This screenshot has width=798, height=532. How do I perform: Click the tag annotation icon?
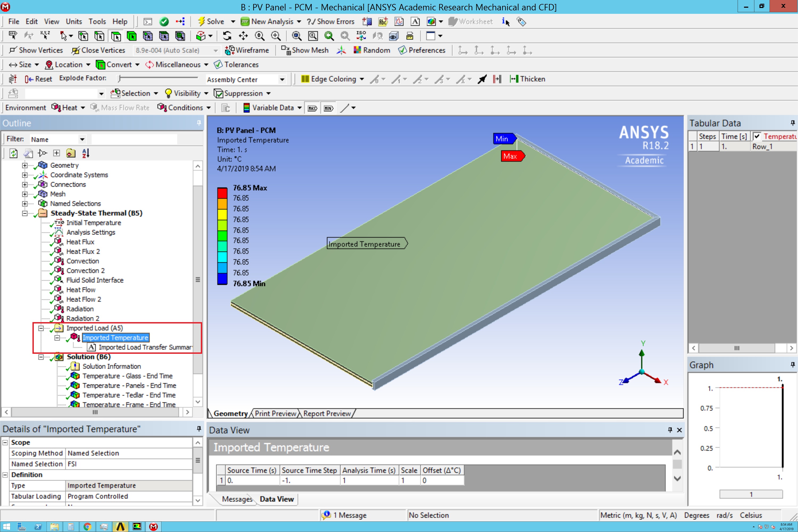521,22
